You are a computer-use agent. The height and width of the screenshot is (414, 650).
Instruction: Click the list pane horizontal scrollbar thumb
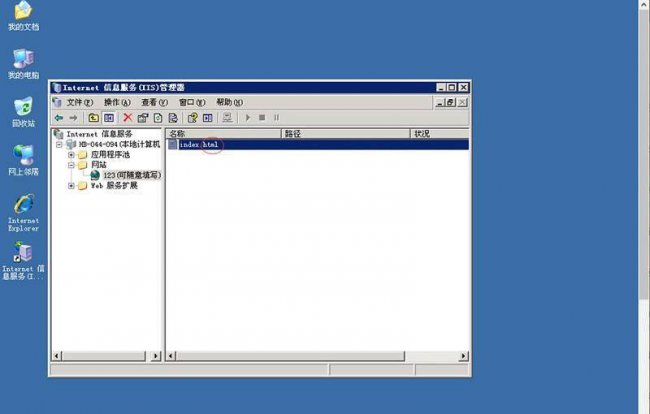[x=290, y=356]
